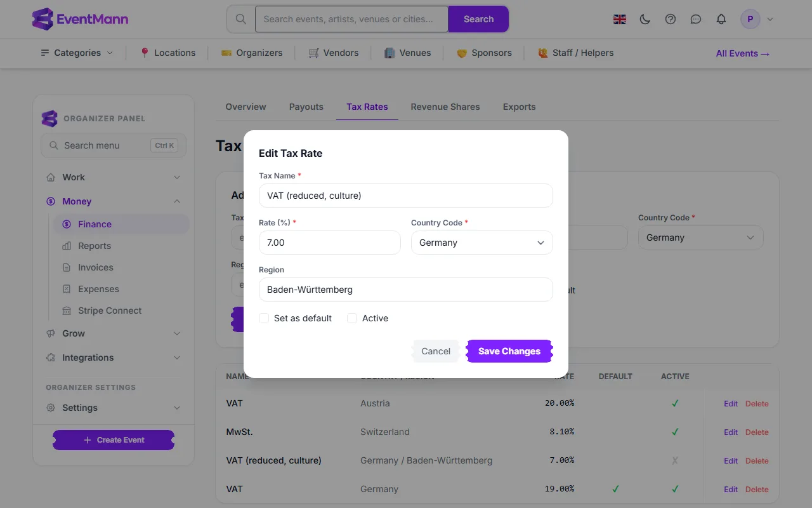Switch to the Payouts tab

point(306,107)
